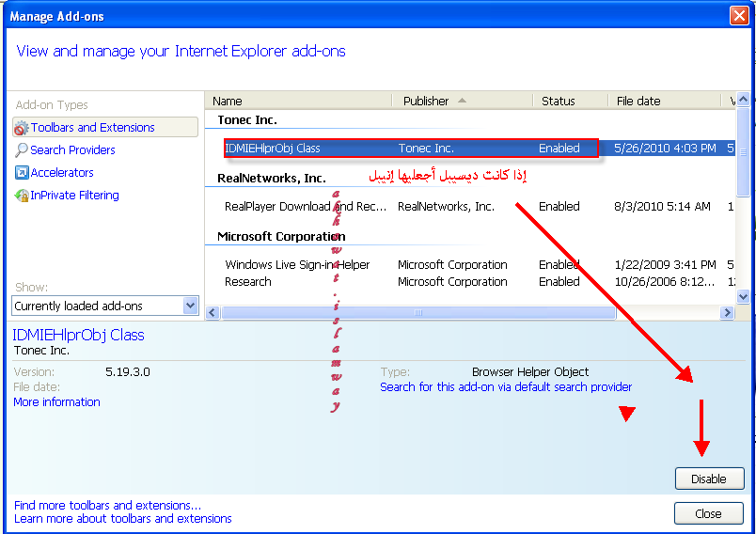Click the vertical scrollbar thumb
Image resolution: width=756 pixels, height=534 pixels.
(743, 151)
